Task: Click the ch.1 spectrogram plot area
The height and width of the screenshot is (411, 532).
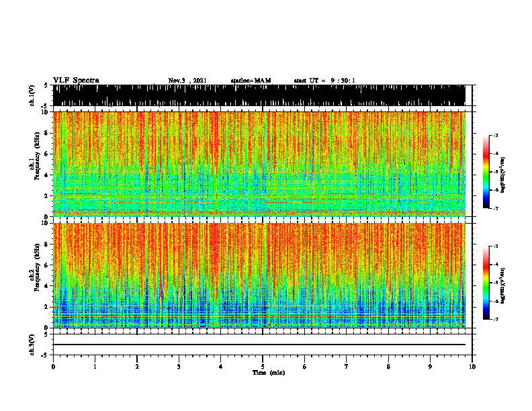Action: pyautogui.click(x=259, y=164)
